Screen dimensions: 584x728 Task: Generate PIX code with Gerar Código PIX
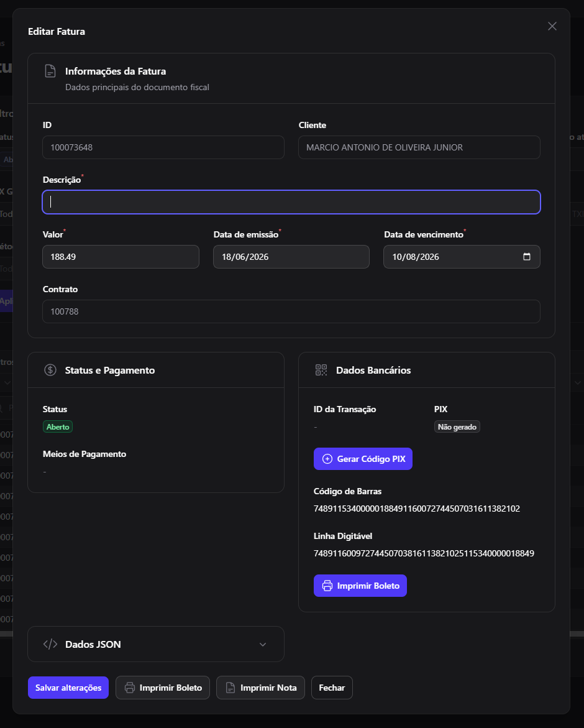coord(363,459)
